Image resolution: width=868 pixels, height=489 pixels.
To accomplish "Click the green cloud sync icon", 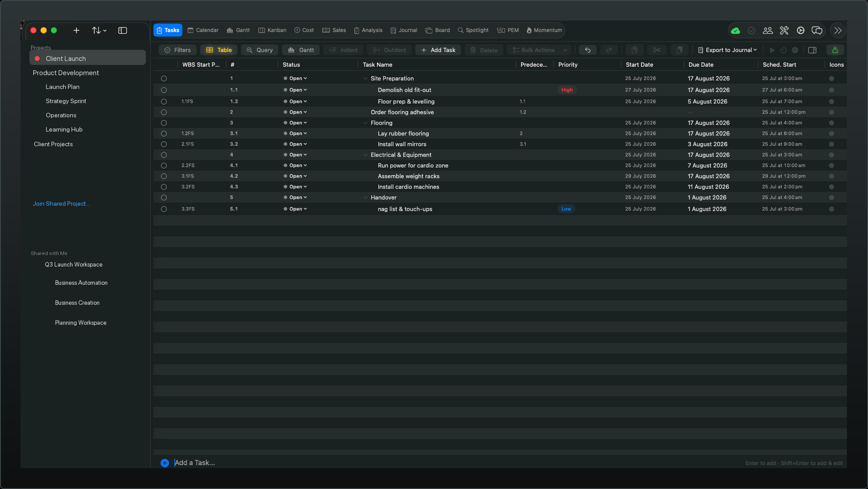I will [x=735, y=31].
